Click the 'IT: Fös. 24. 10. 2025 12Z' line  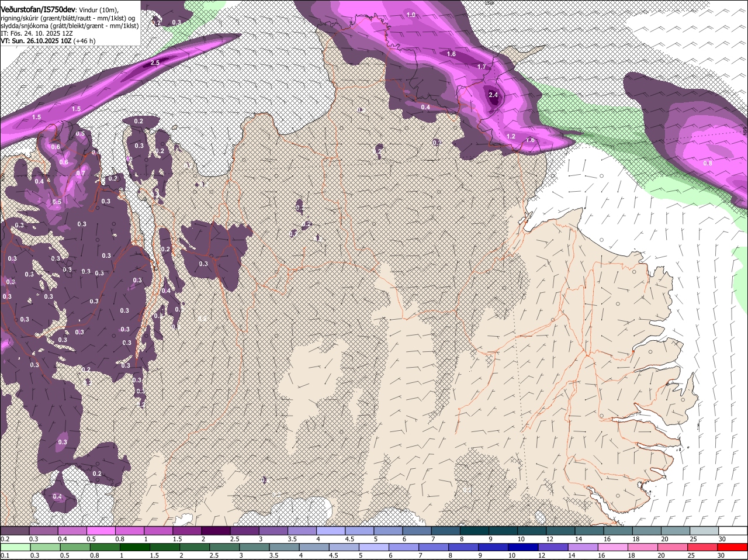[36, 33]
